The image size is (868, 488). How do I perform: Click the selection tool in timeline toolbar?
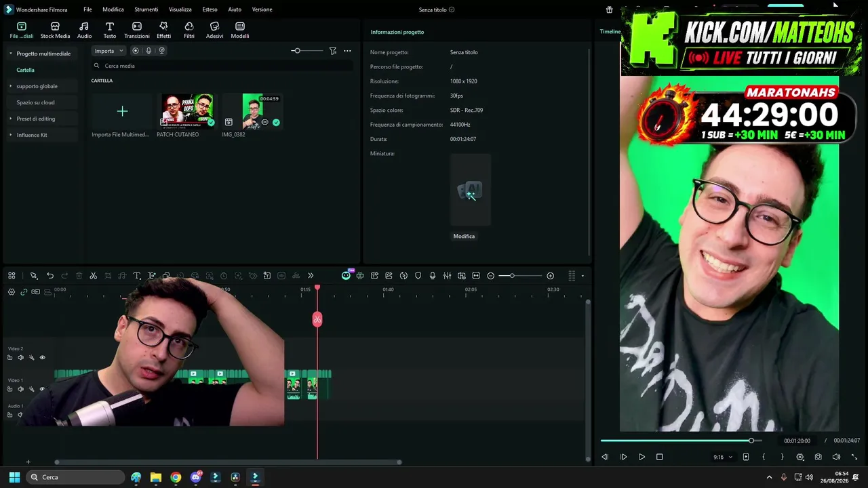(33, 276)
